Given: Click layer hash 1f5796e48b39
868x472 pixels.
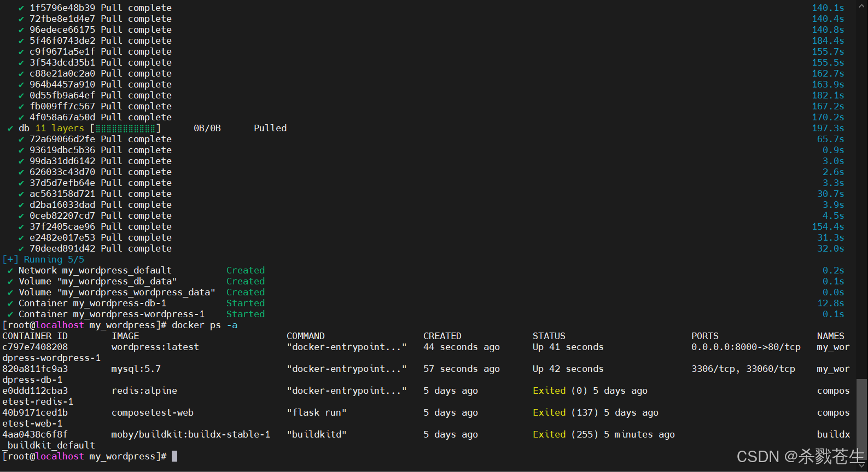Looking at the screenshot, I should coord(62,8).
